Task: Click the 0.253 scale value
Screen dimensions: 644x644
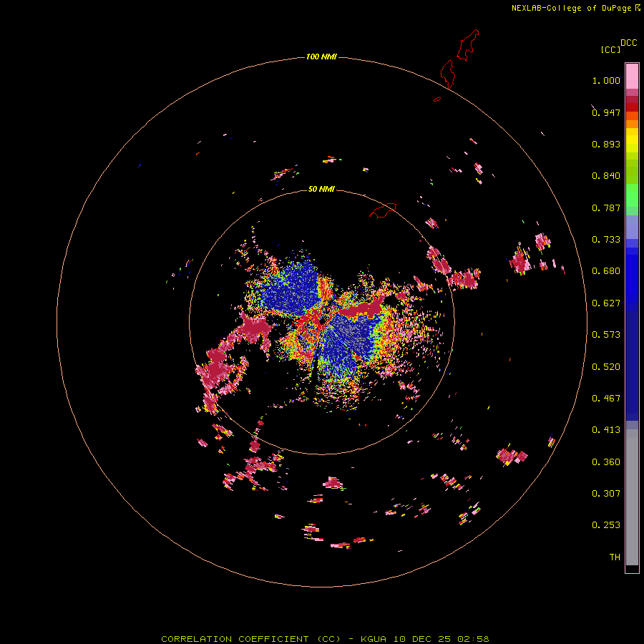Action: 606,525
